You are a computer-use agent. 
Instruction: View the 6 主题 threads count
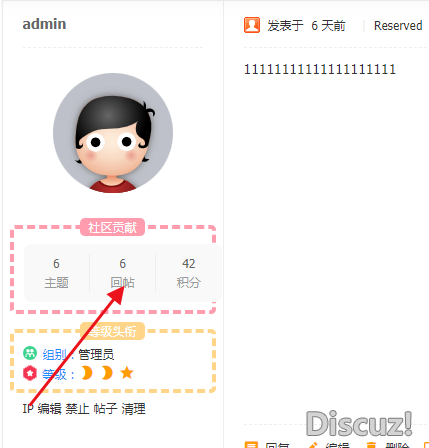(x=56, y=273)
